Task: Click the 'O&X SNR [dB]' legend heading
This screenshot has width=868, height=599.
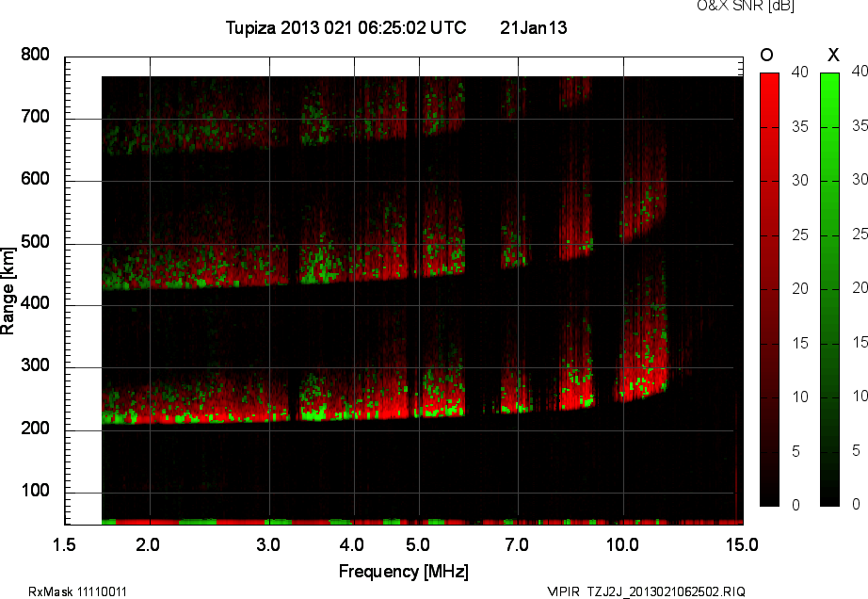Action: 745,6
